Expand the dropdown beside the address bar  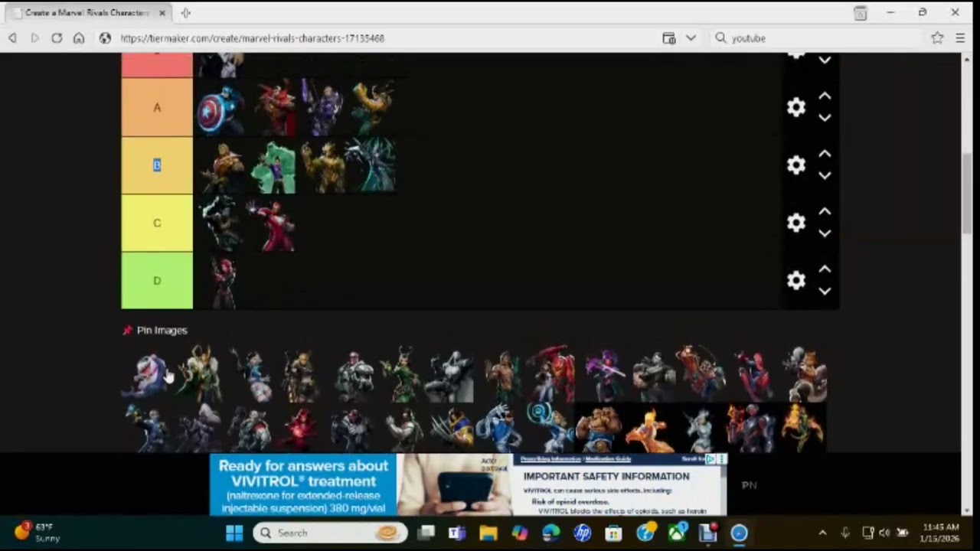click(691, 37)
